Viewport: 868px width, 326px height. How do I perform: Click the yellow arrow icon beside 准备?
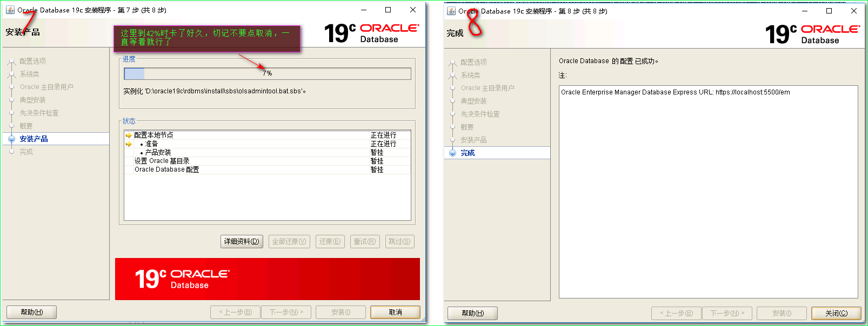(129, 144)
